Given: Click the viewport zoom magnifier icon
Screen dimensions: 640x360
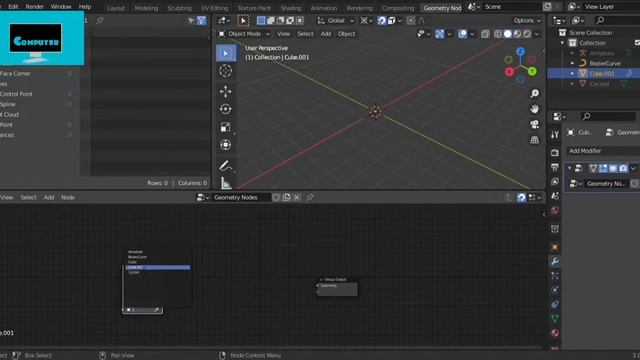Looking at the screenshot, I should [534, 93].
